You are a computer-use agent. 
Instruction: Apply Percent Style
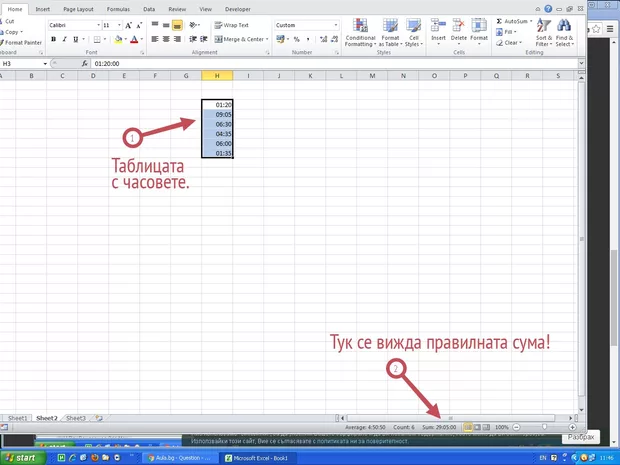297,39
